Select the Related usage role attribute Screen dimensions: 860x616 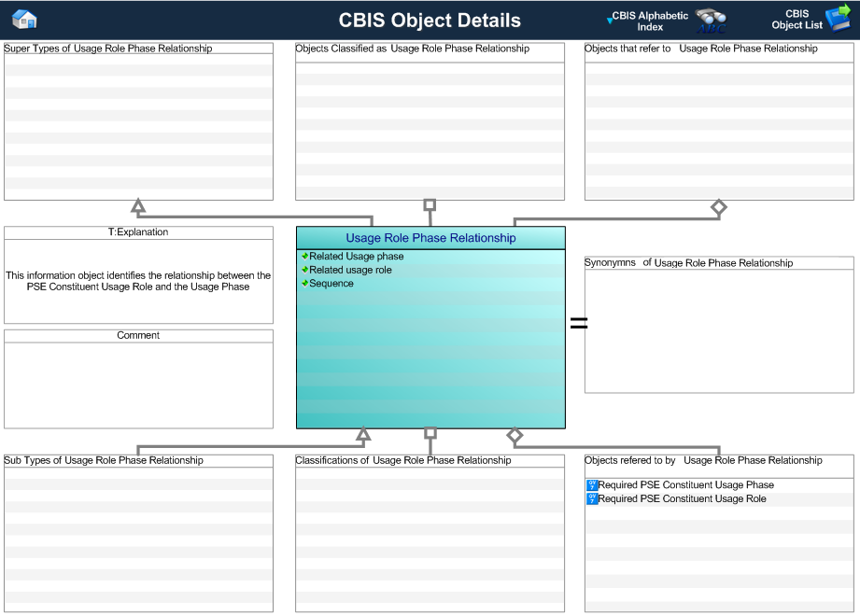pos(350,270)
